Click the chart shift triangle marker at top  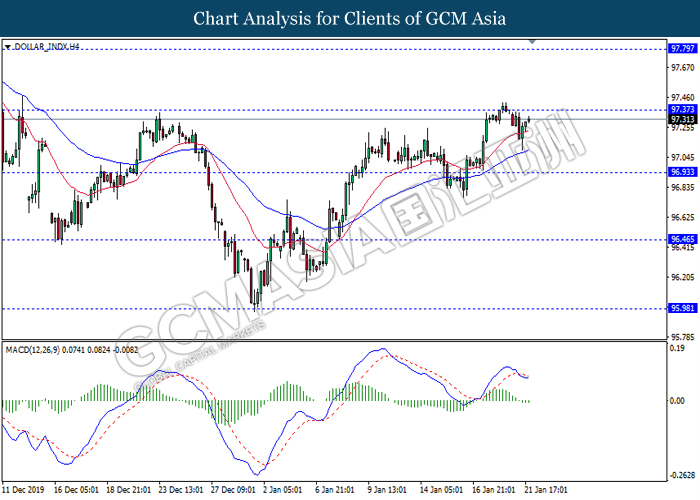(532, 42)
